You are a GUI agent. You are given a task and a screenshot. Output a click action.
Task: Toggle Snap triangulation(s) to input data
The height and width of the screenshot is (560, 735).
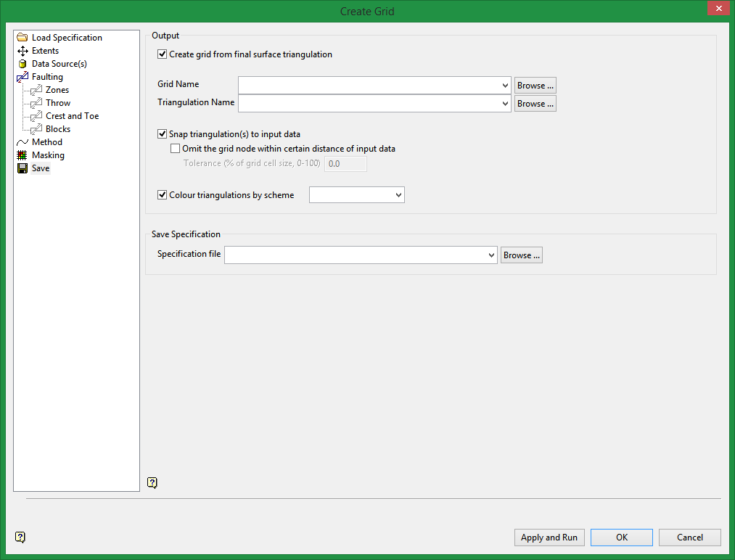click(x=162, y=134)
